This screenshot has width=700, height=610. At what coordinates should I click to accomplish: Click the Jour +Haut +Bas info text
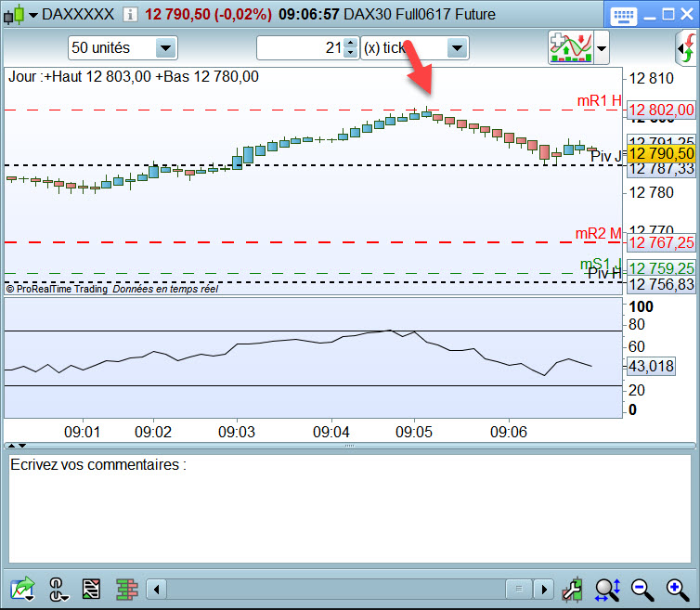pyautogui.click(x=134, y=77)
